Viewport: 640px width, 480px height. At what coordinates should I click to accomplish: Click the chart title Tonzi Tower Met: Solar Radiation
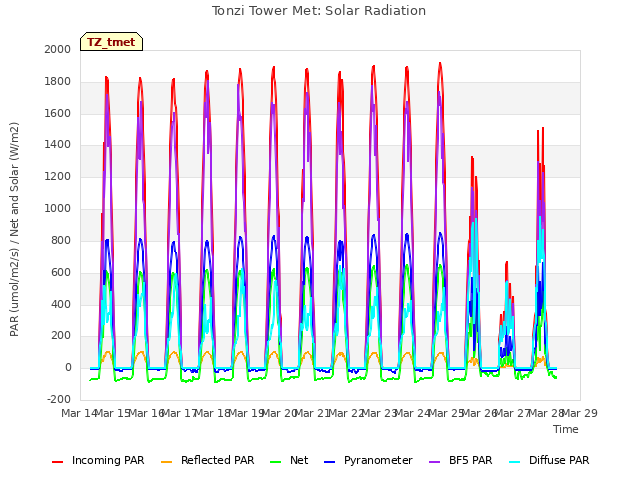(319, 11)
